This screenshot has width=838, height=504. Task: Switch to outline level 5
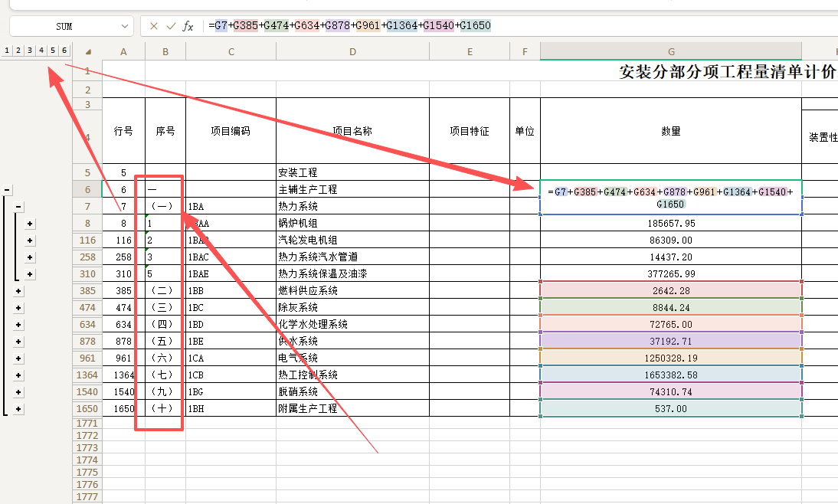pyautogui.click(x=52, y=51)
